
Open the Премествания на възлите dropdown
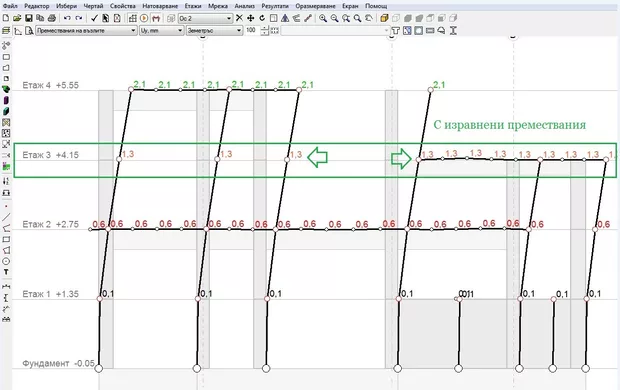pos(86,30)
